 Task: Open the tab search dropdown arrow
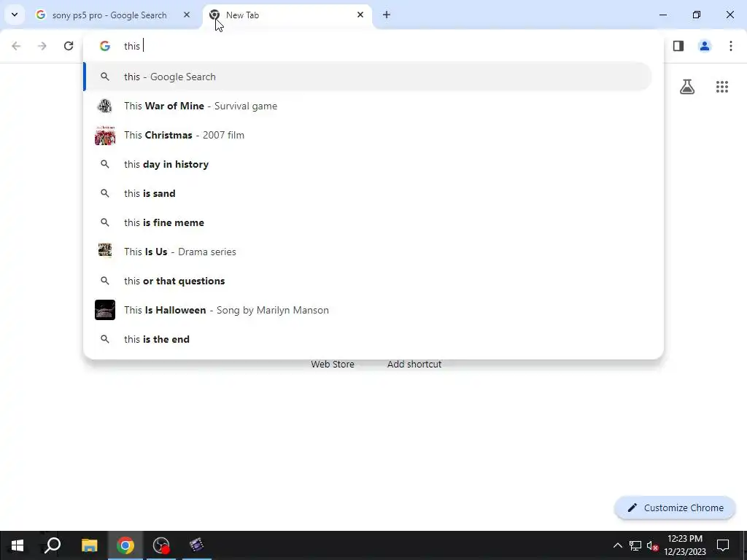15,15
